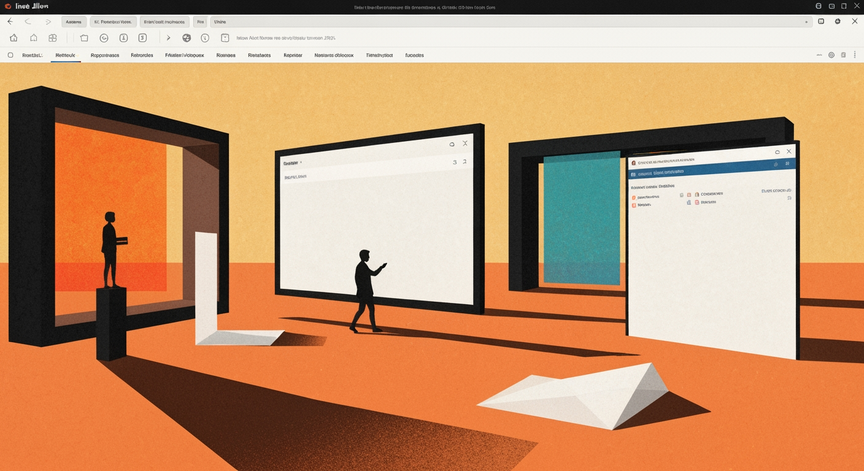Click the window icon right of address field
864x471 pixels.
click(821, 21)
